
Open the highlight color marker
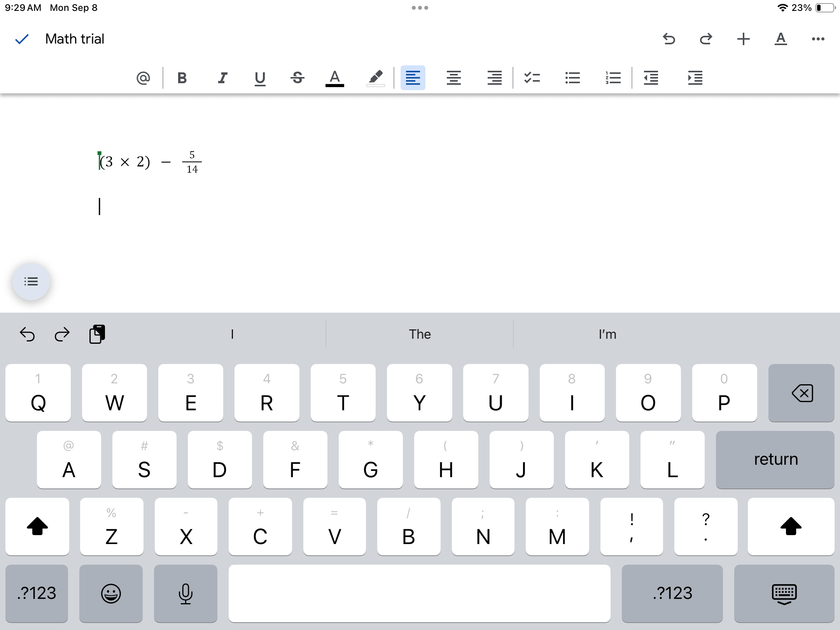[x=375, y=78]
